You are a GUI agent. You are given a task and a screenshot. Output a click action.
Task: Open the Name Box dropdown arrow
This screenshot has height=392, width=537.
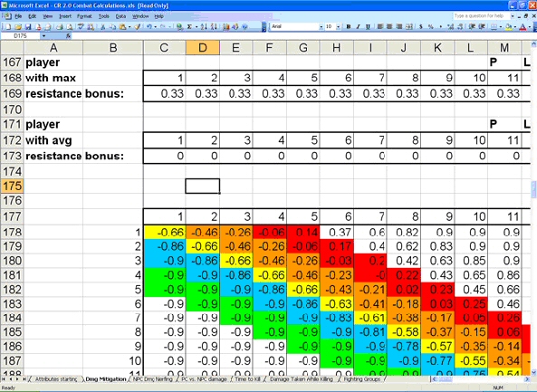pyautogui.click(x=43, y=36)
